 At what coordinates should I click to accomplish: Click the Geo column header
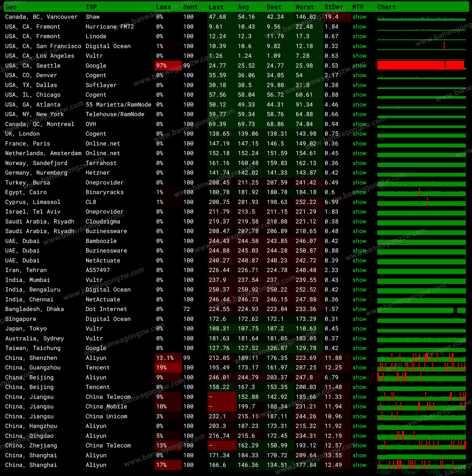click(11, 7)
